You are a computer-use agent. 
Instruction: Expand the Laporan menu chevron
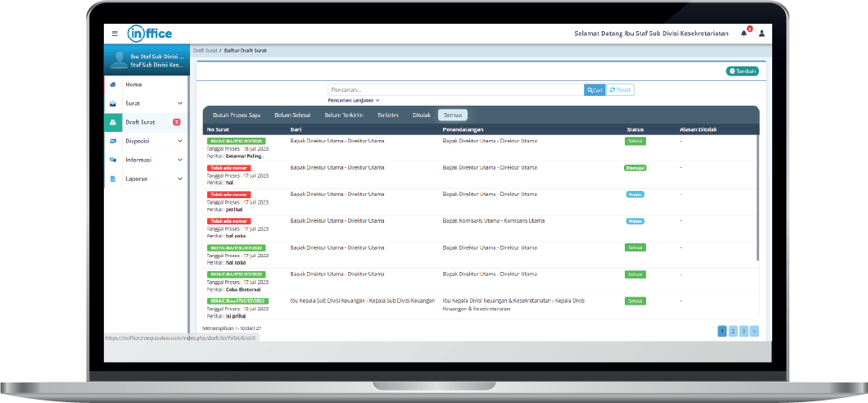coord(180,179)
